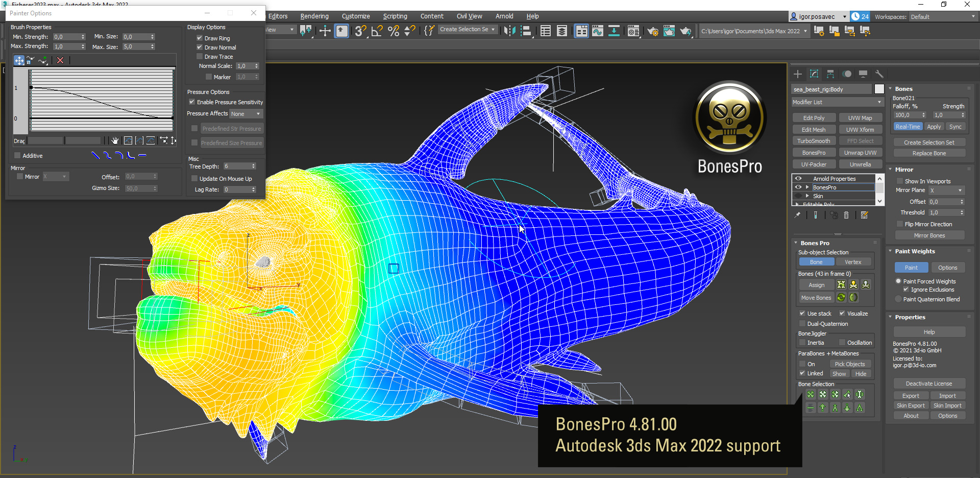Select Paint Quaternion Blend radio button
Screen dimensions: 980x478
coord(898,299)
